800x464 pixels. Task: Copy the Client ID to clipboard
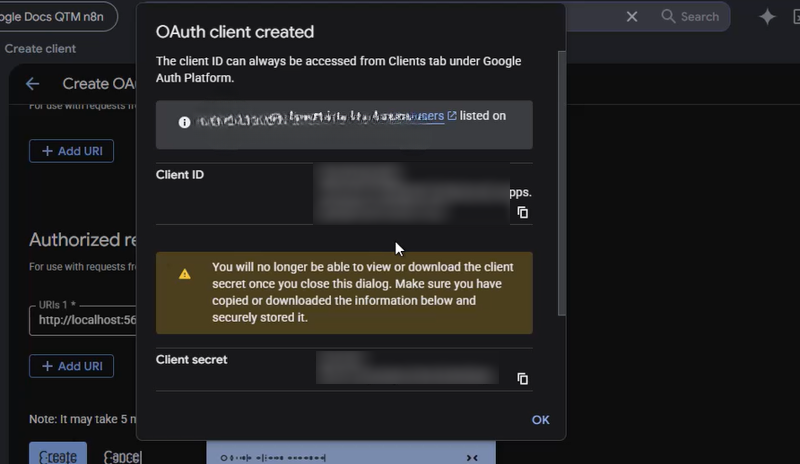(522, 212)
